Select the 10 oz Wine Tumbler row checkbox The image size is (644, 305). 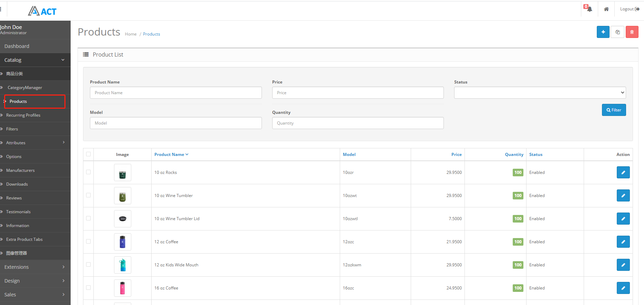89,195
